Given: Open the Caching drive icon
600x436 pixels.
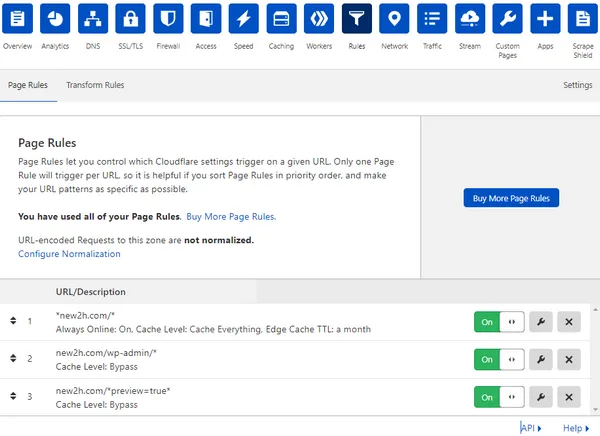Looking at the screenshot, I should coord(281,18).
